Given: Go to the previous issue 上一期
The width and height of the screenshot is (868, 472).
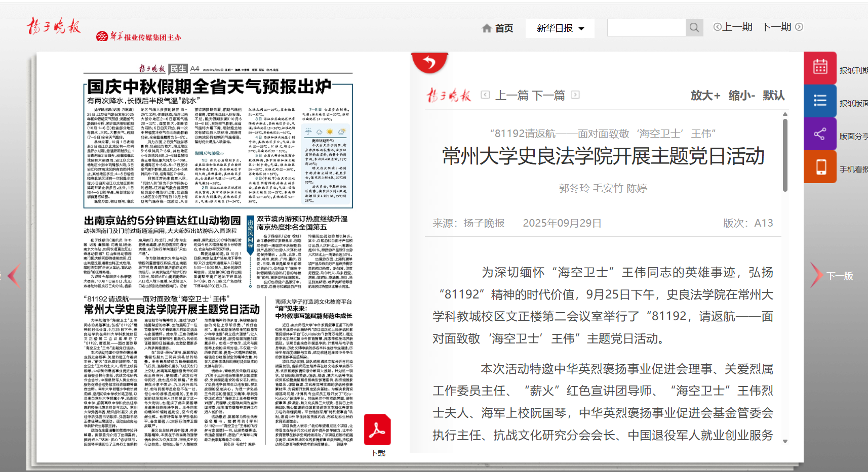Looking at the screenshot, I should (733, 27).
